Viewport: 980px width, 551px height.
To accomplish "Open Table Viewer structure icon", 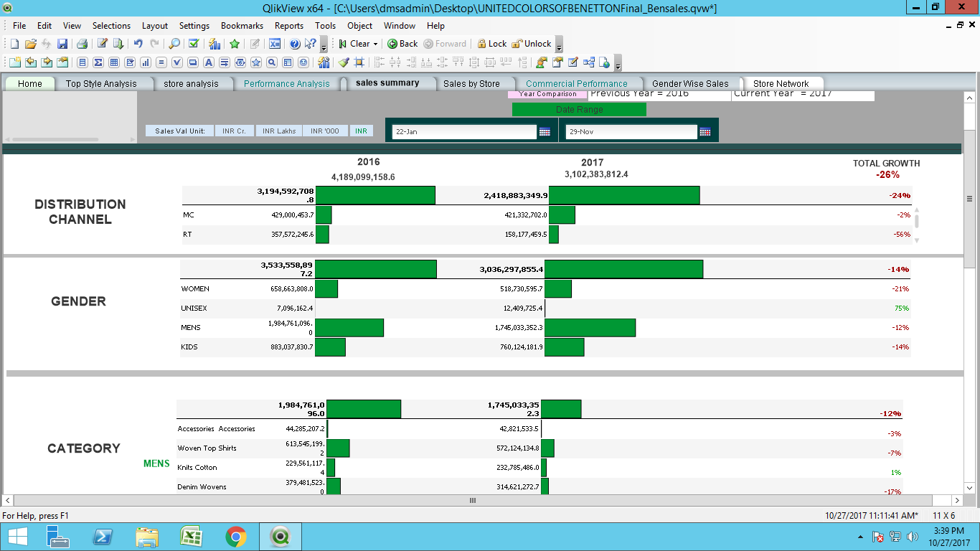I will coord(589,62).
